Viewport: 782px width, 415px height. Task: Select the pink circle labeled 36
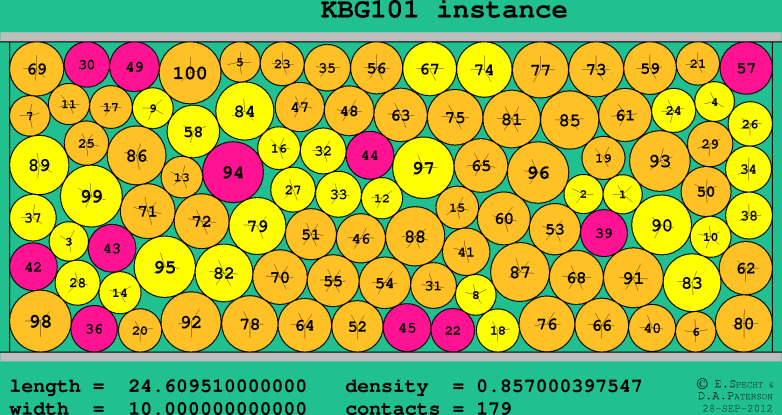click(x=94, y=329)
